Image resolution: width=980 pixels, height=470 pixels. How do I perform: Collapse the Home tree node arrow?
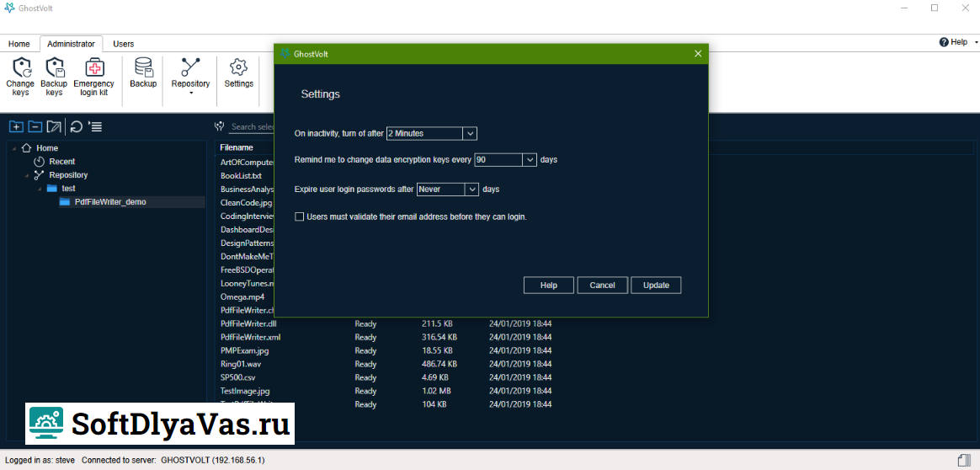click(13, 148)
